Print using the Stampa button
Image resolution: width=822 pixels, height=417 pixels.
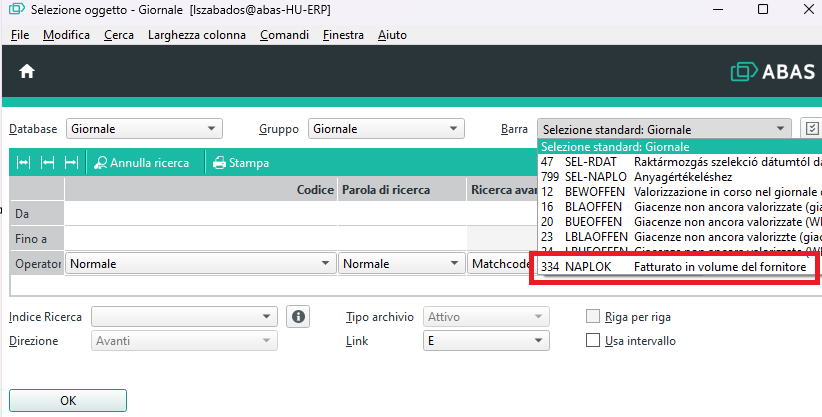[241, 163]
